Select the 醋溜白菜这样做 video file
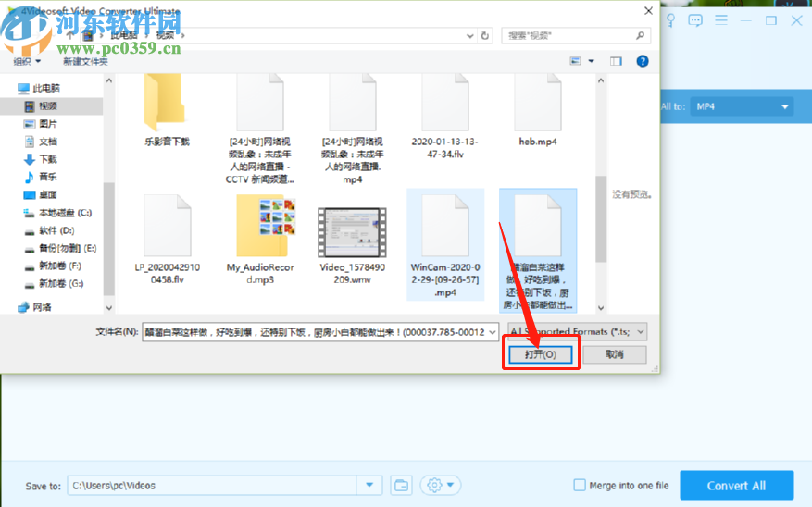812x507 pixels. pyautogui.click(x=538, y=251)
